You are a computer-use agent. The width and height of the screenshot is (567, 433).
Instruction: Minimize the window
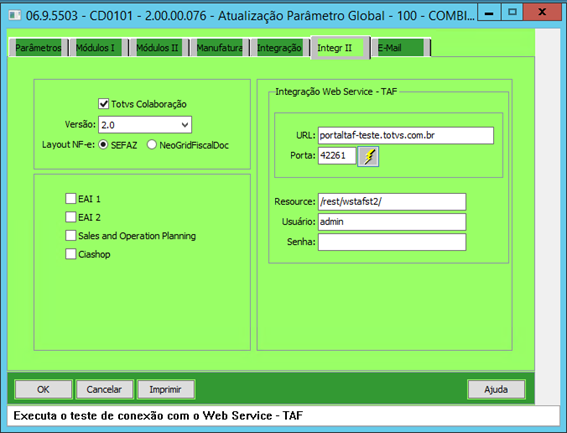click(x=489, y=13)
